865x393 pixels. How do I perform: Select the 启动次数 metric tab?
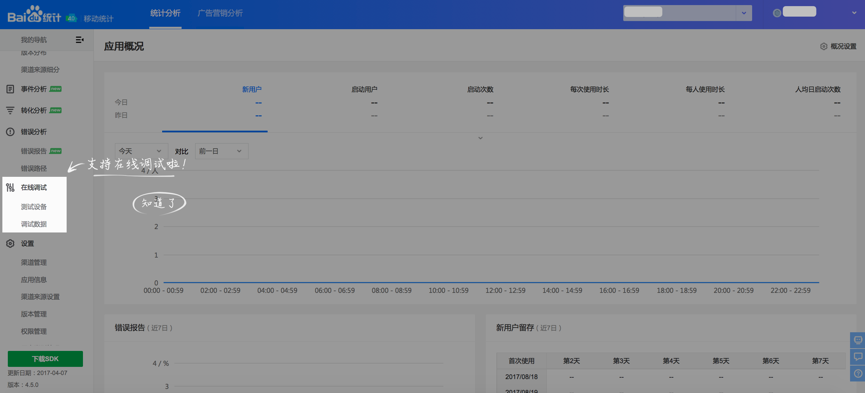[480, 89]
